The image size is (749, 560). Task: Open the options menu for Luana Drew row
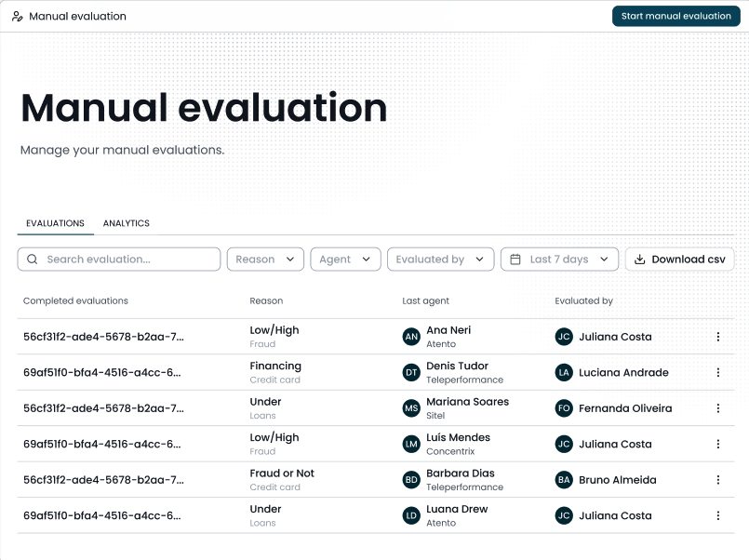pos(718,515)
